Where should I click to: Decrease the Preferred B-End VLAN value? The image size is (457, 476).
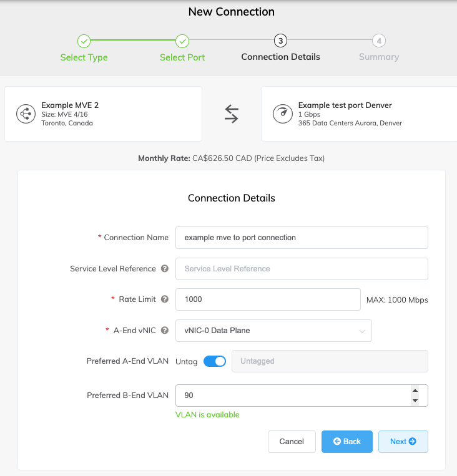(x=415, y=401)
